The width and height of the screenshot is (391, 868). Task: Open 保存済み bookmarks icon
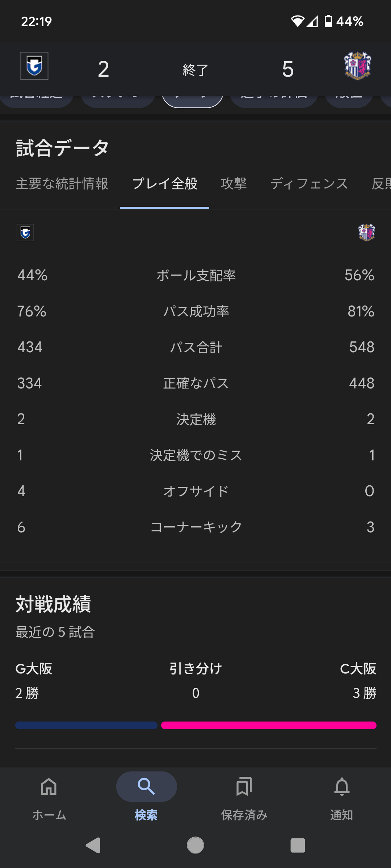point(244,787)
